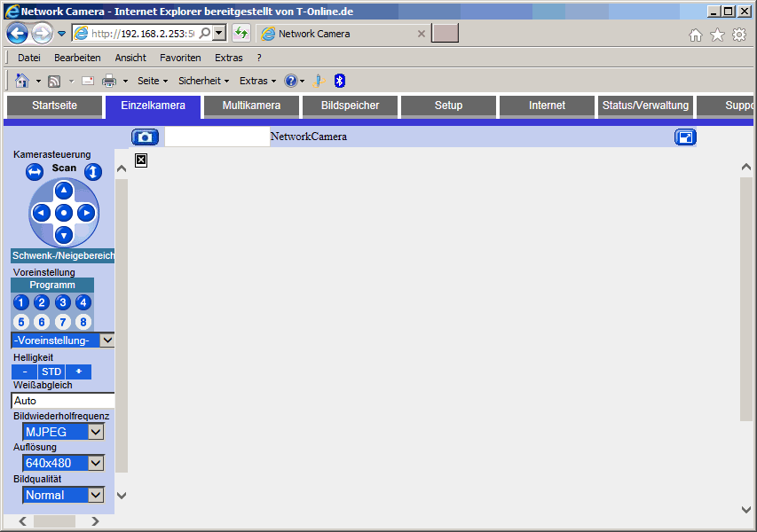Reset brightness with the STD button
Viewport: 757px width, 532px height.
(51, 372)
